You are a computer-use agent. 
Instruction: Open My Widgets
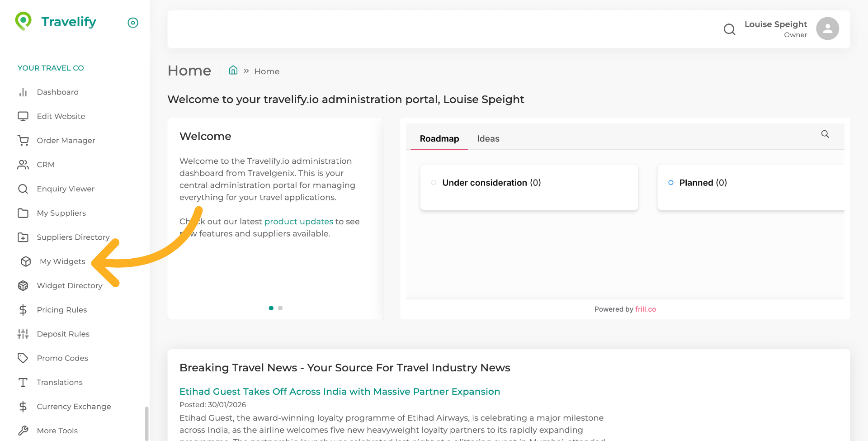tap(62, 261)
